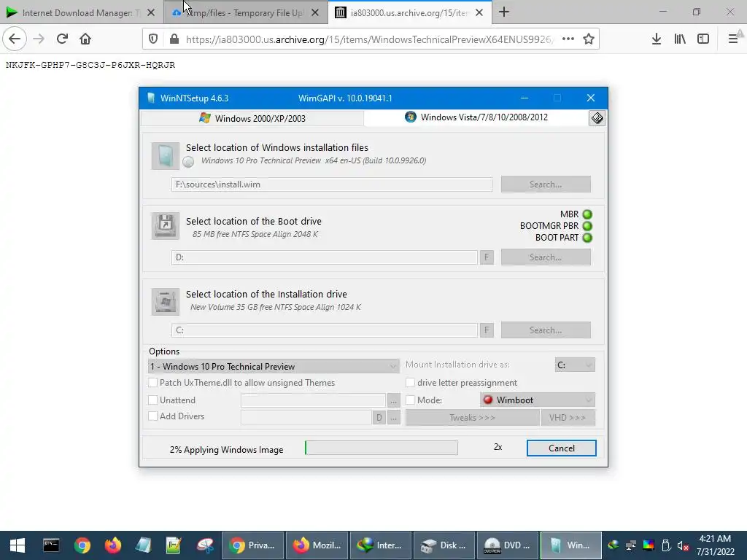Screen dimensions: 747x560
Task: Open the VHD >>> options
Action: click(x=568, y=418)
